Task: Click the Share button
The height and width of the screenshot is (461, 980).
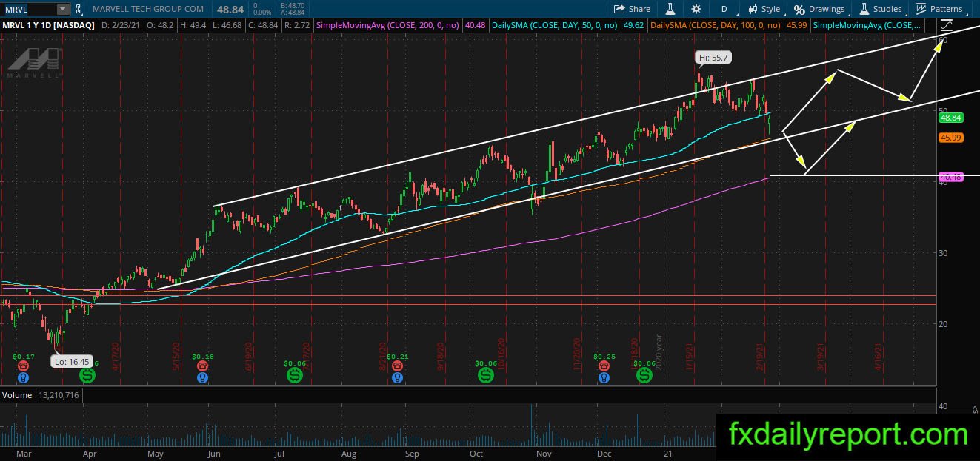Action: (632, 9)
